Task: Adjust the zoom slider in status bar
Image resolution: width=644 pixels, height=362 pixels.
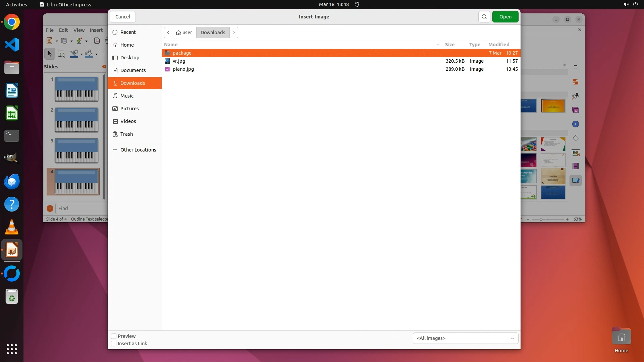Action: [541, 219]
